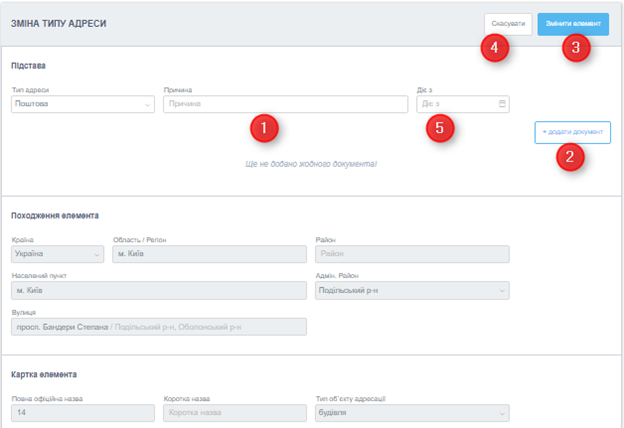Expand the Країна dropdown showing Україна
624x428 pixels.
click(57, 254)
